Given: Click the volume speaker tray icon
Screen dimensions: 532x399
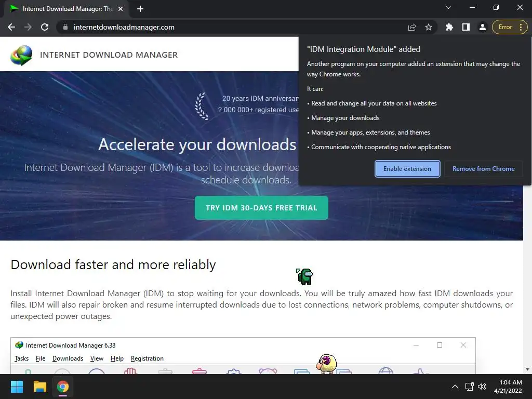Looking at the screenshot, I should 482,387.
